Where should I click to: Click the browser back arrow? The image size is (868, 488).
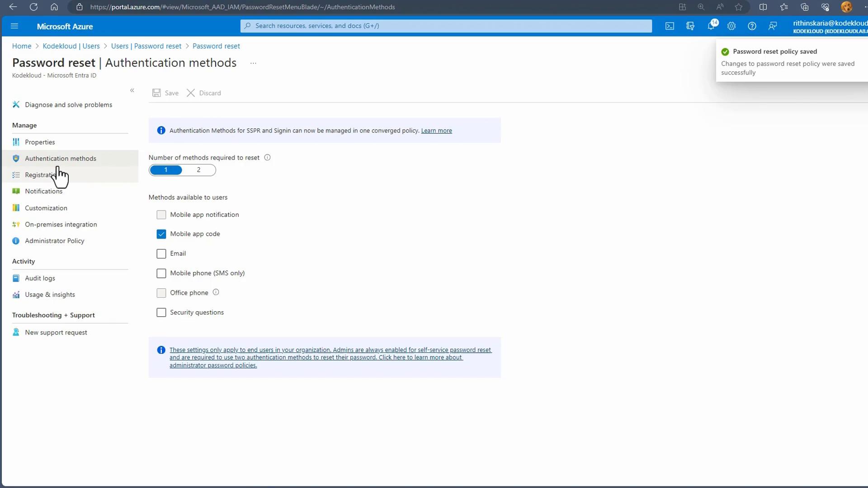click(13, 7)
